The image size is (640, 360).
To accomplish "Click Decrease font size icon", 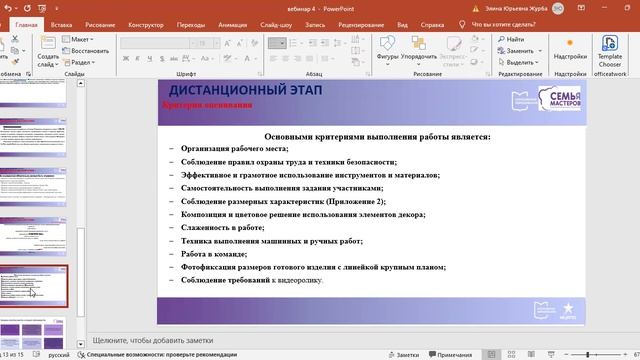I will pyautogui.click(x=240, y=43).
